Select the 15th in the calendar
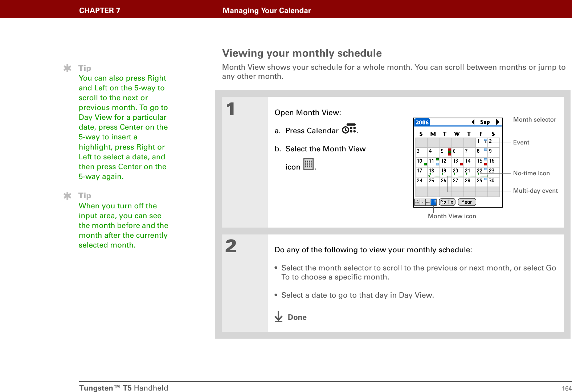The image size is (572, 392). [482, 162]
